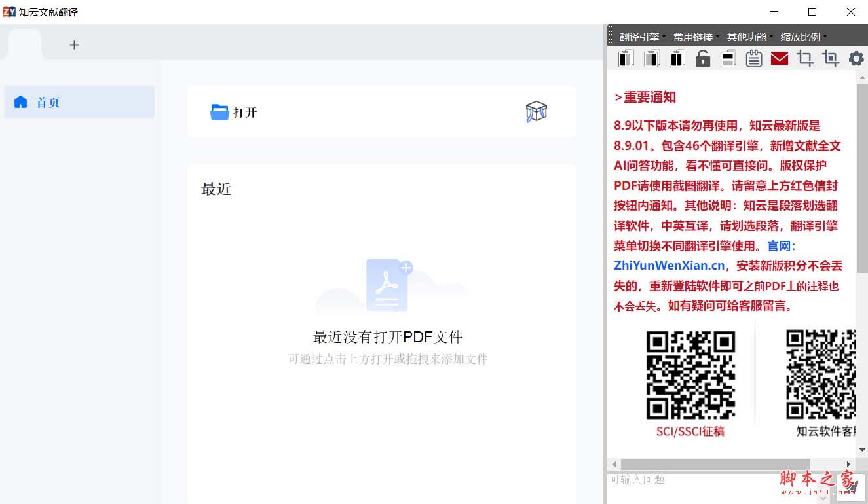Click the layout icon with both panes dark
This screenshot has width=868, height=504.
coord(677,59)
